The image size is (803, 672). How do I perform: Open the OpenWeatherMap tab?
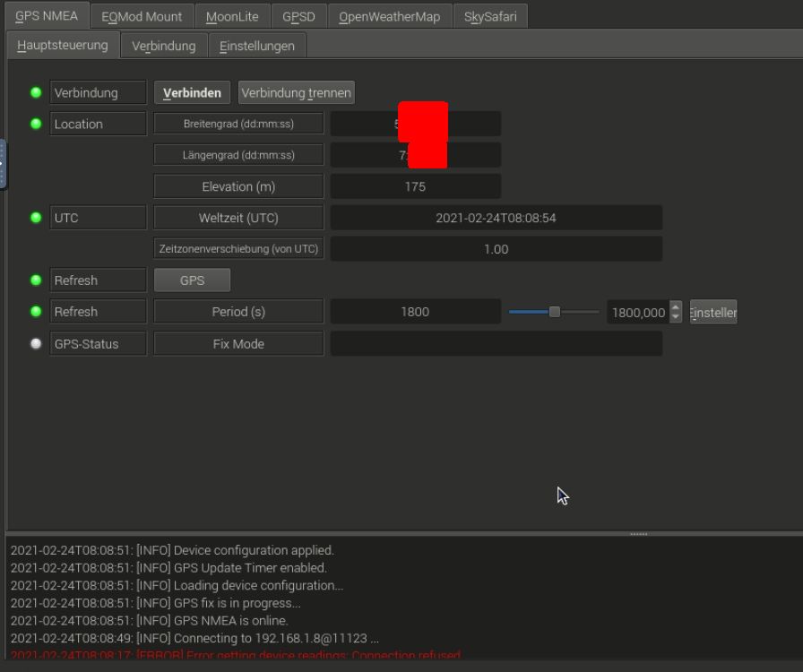point(389,16)
